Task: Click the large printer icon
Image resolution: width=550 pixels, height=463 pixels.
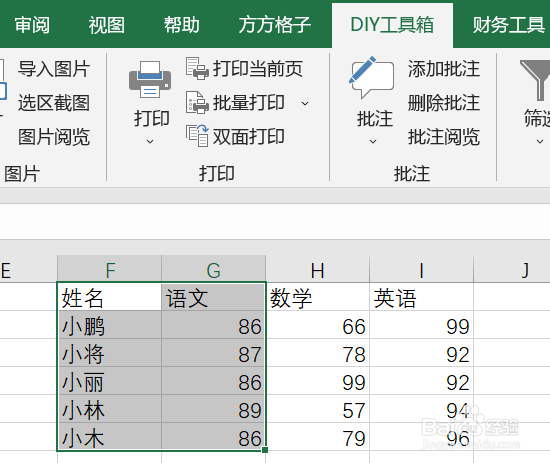Action: 150,80
